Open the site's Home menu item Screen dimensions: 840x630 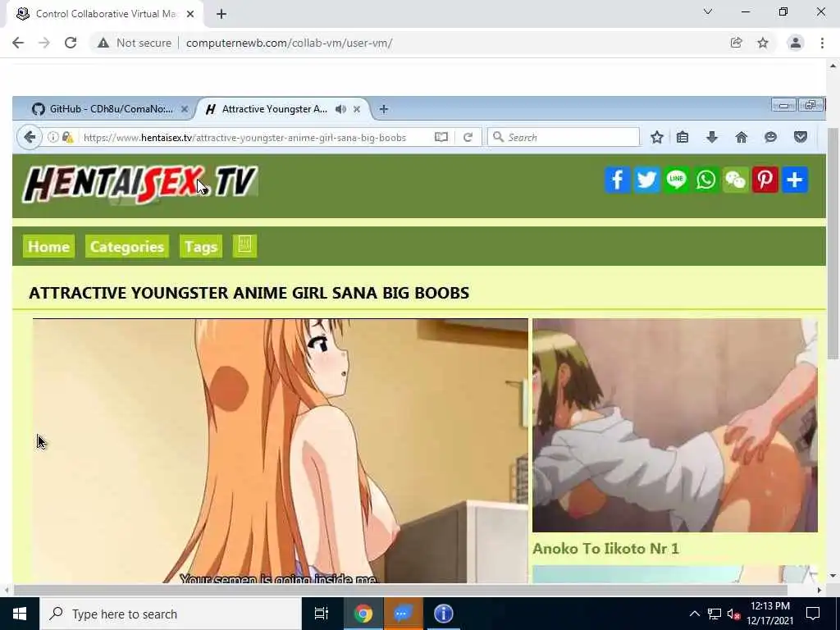(48, 246)
